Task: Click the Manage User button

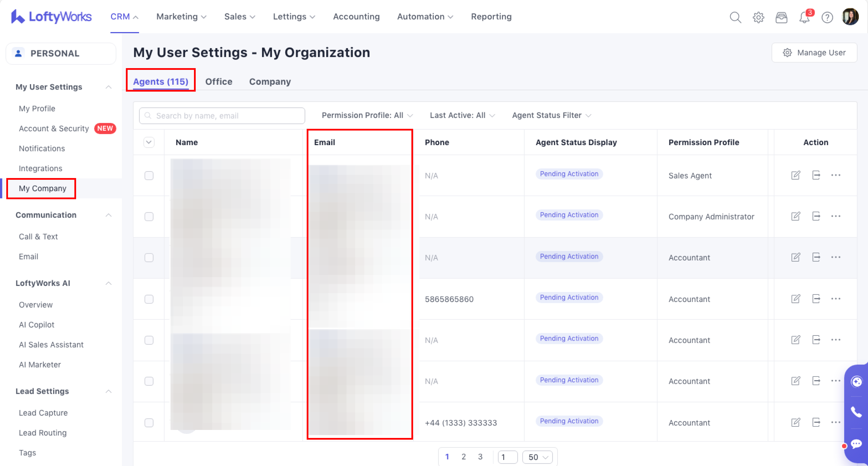Action: click(x=814, y=53)
